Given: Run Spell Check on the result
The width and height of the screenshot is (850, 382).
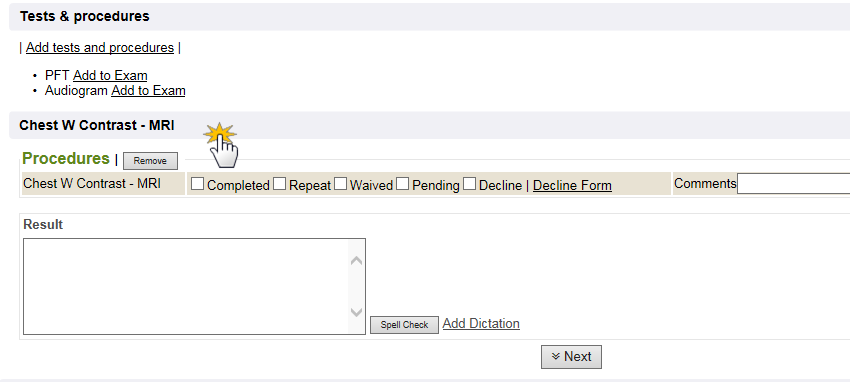Looking at the screenshot, I should (404, 325).
